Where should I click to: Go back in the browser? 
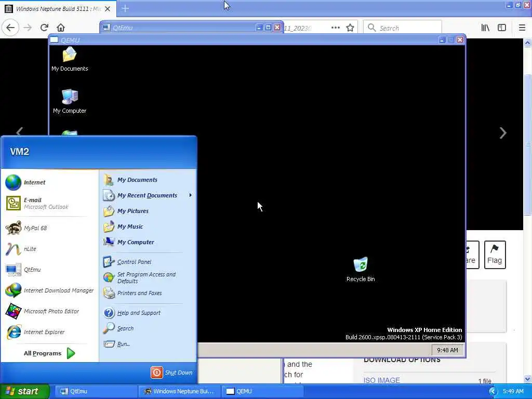coord(10,28)
